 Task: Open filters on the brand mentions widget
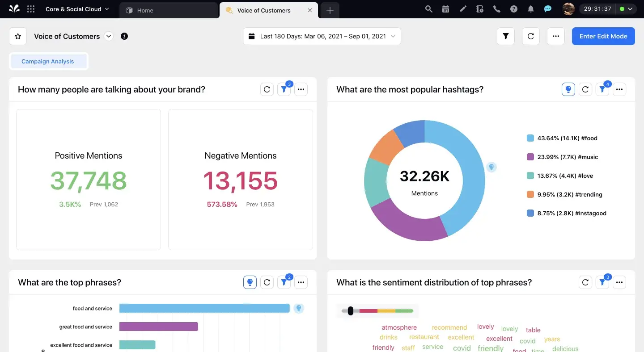[284, 89]
